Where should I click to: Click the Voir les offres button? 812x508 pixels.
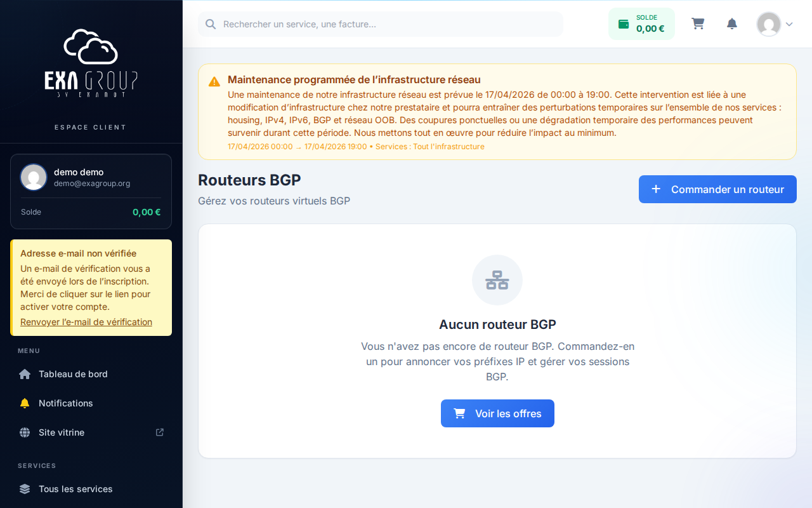pyautogui.click(x=497, y=413)
